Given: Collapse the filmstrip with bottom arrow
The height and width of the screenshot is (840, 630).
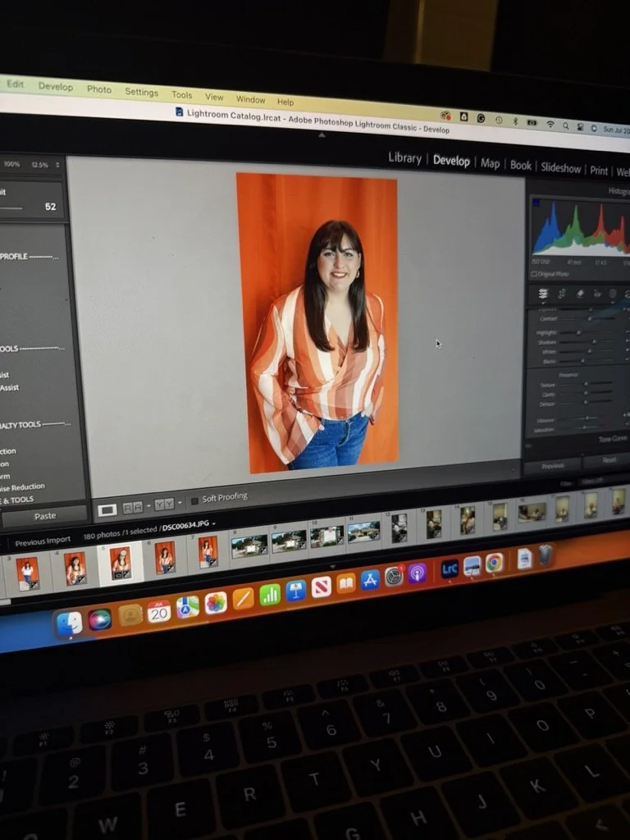Looking at the screenshot, I should coord(333,566).
